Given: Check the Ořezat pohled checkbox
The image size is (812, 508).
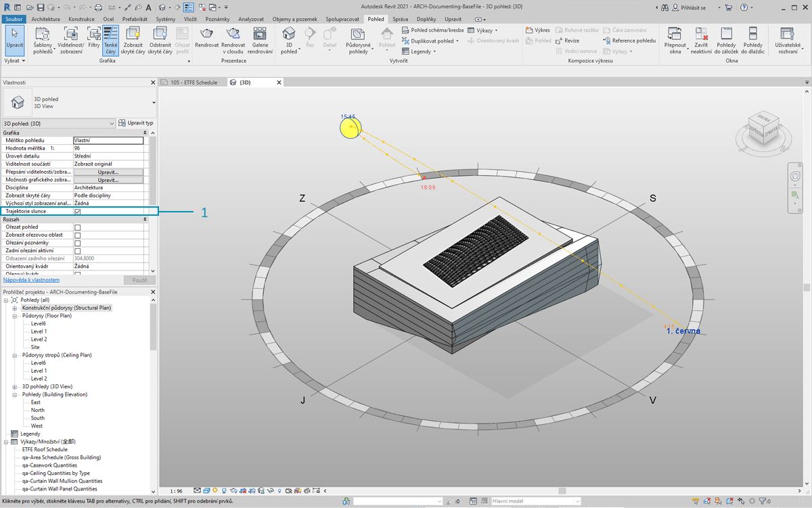Looking at the screenshot, I should coord(77,227).
